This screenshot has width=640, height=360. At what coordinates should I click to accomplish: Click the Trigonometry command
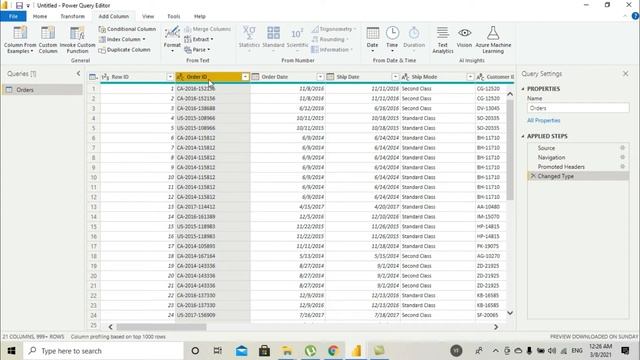pos(334,29)
